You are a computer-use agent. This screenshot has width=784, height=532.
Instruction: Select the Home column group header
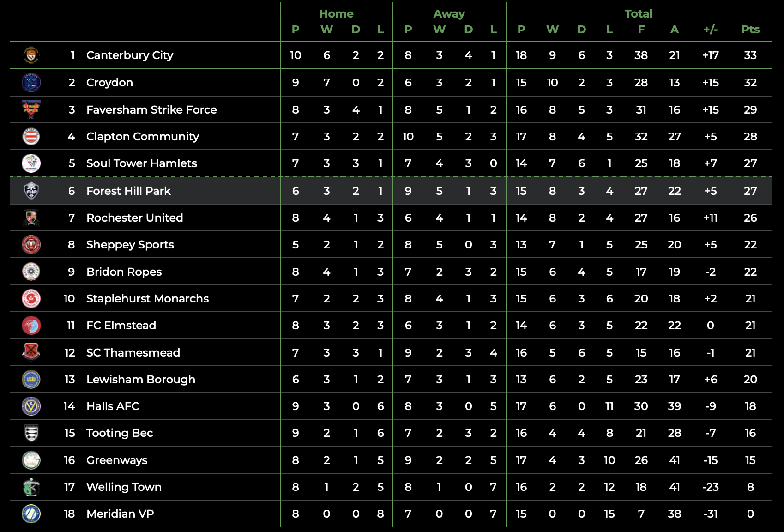(336, 14)
